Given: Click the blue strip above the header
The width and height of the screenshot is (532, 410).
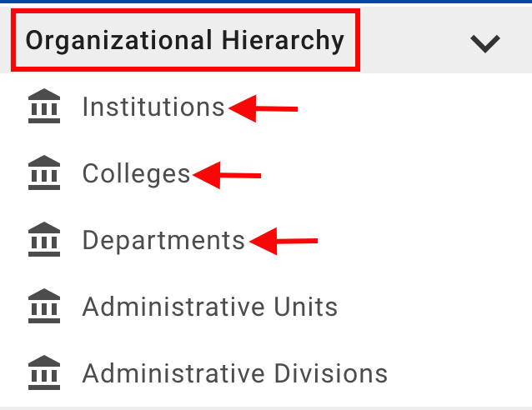Looking at the screenshot, I should [266, 2].
